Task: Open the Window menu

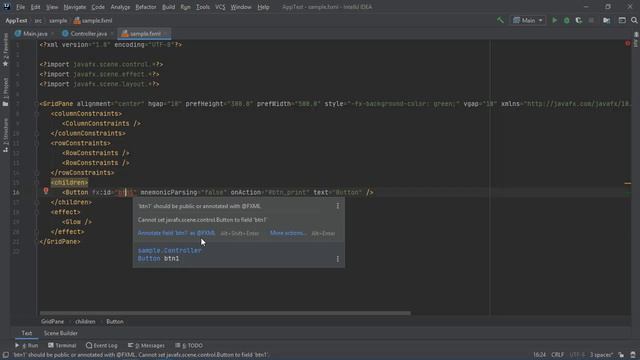Action: pos(241,7)
